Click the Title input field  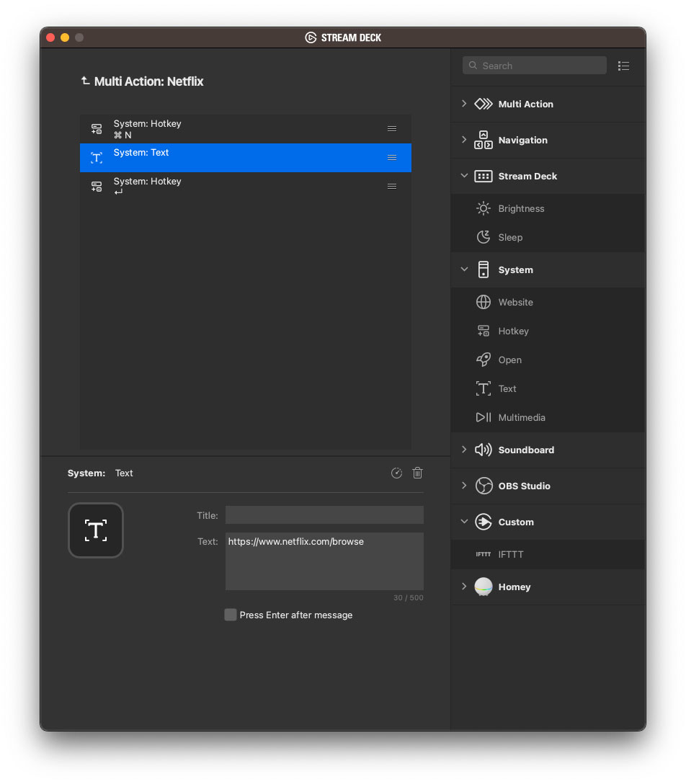[324, 515]
